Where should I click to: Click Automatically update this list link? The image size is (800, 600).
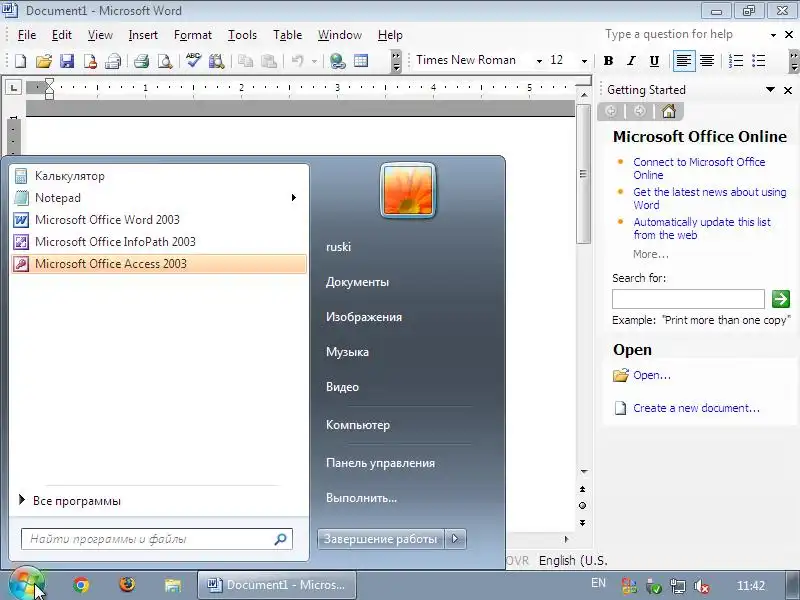(702, 229)
